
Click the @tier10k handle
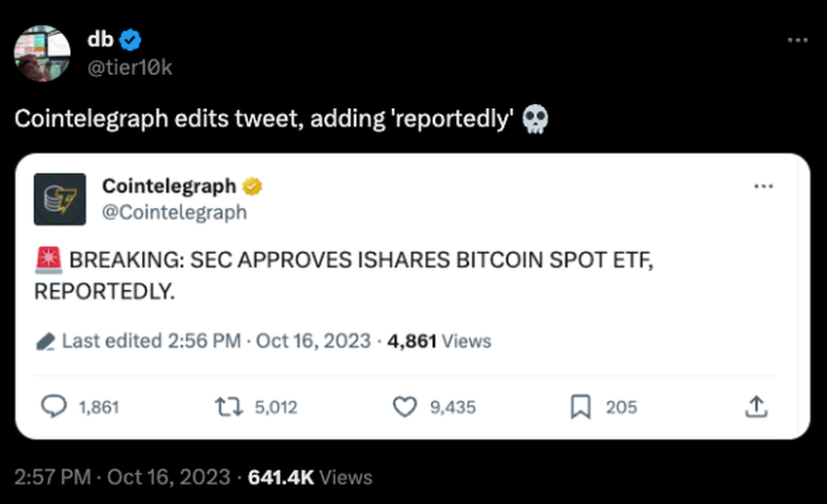(130, 64)
